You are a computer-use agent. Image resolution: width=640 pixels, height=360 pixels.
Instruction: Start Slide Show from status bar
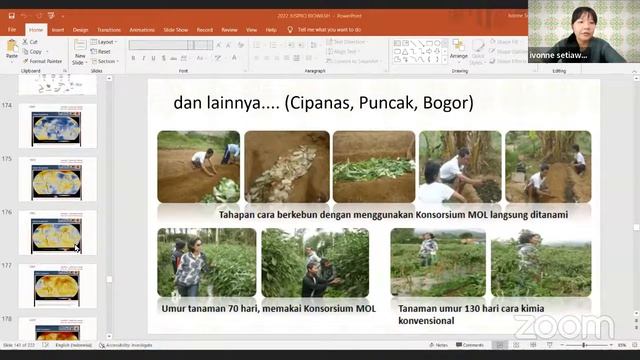(549, 345)
